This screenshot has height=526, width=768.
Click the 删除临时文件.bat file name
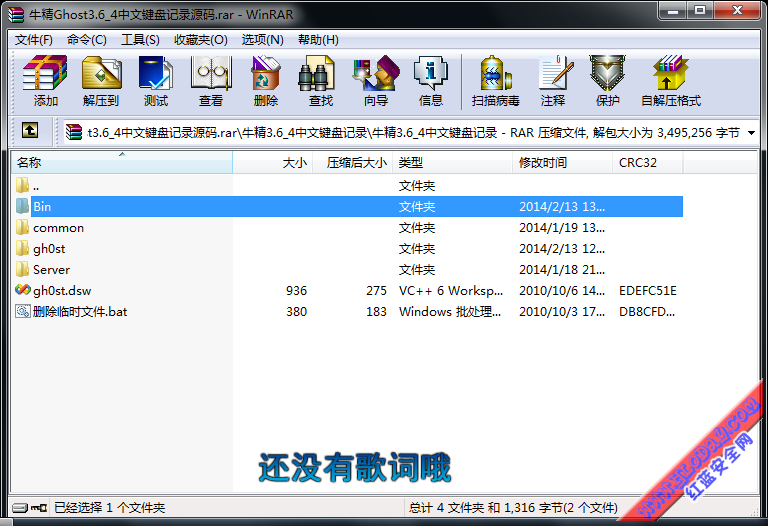point(80,311)
